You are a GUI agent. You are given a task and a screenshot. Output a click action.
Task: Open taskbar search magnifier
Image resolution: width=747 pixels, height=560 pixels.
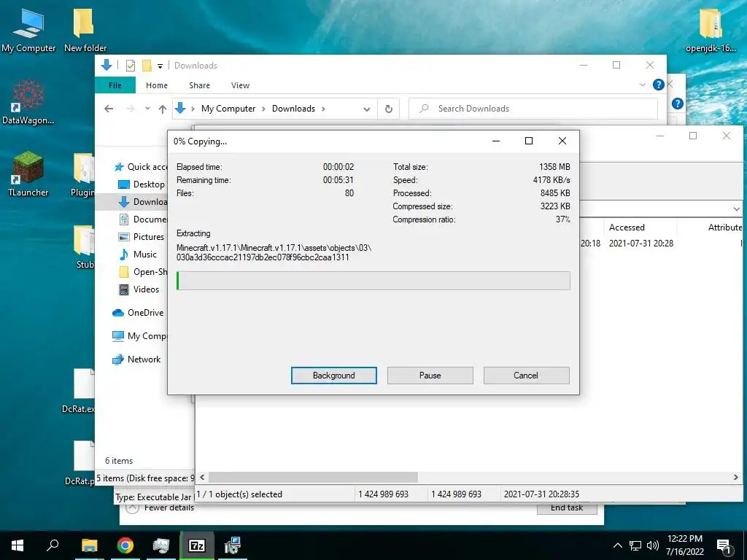click(53, 545)
